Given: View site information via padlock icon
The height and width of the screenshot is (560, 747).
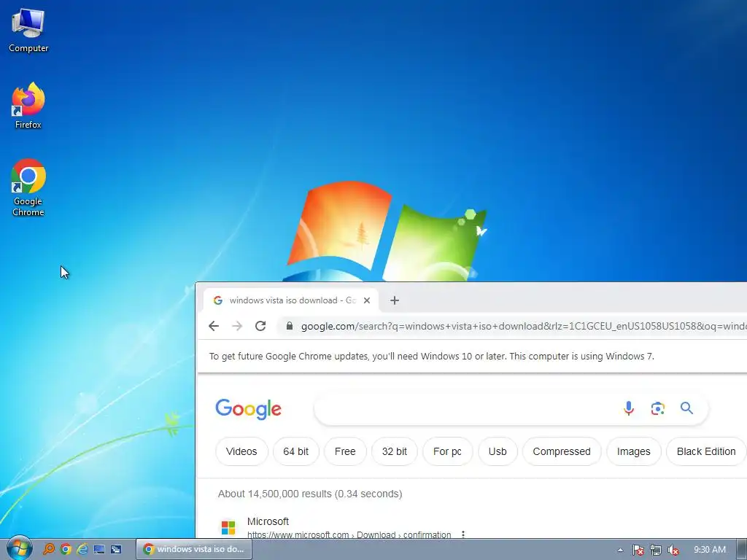Looking at the screenshot, I should point(289,326).
